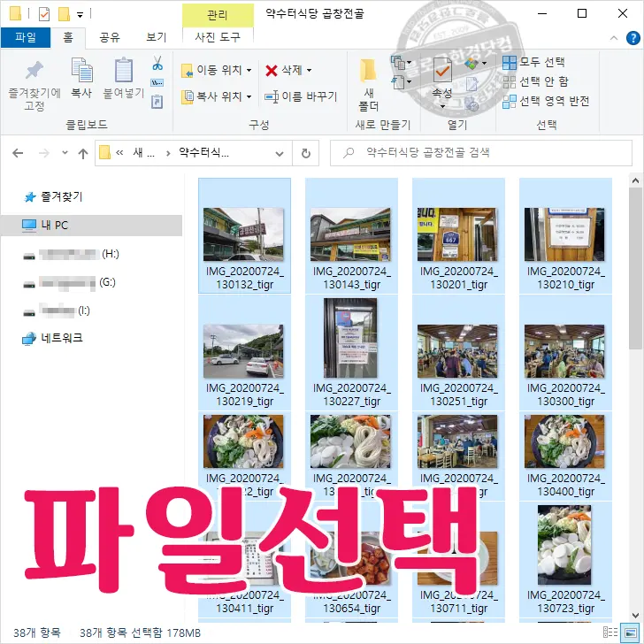The height and width of the screenshot is (644, 644).
Task: Select the (H:) drive
Action: click(71, 254)
